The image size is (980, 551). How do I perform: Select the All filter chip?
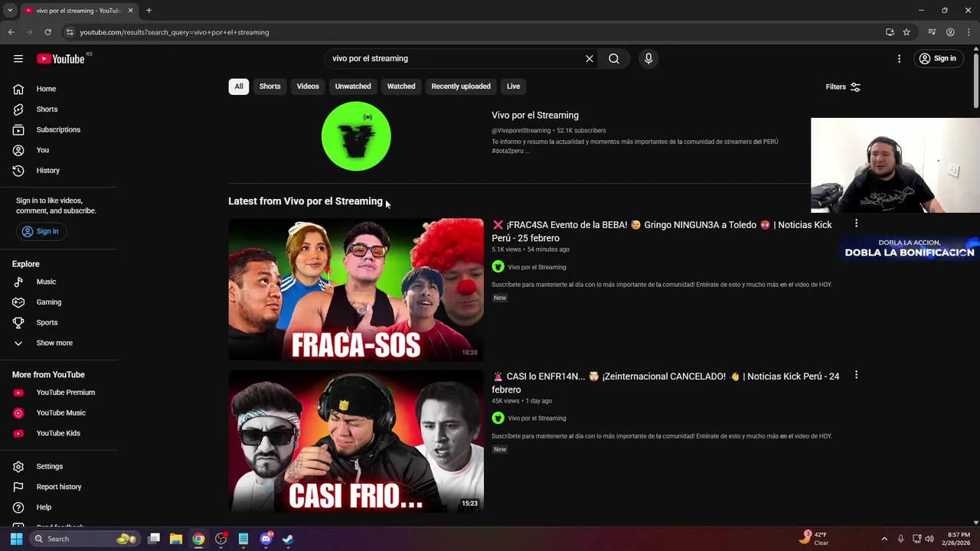coord(238,86)
